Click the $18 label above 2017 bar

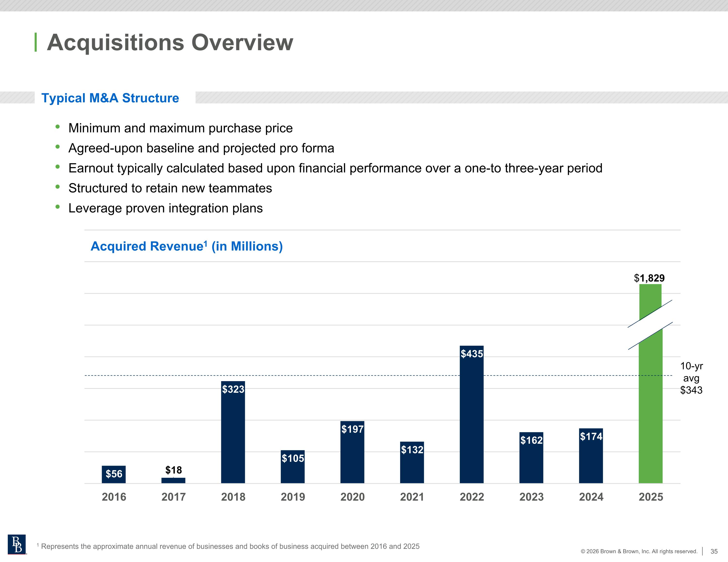click(173, 470)
